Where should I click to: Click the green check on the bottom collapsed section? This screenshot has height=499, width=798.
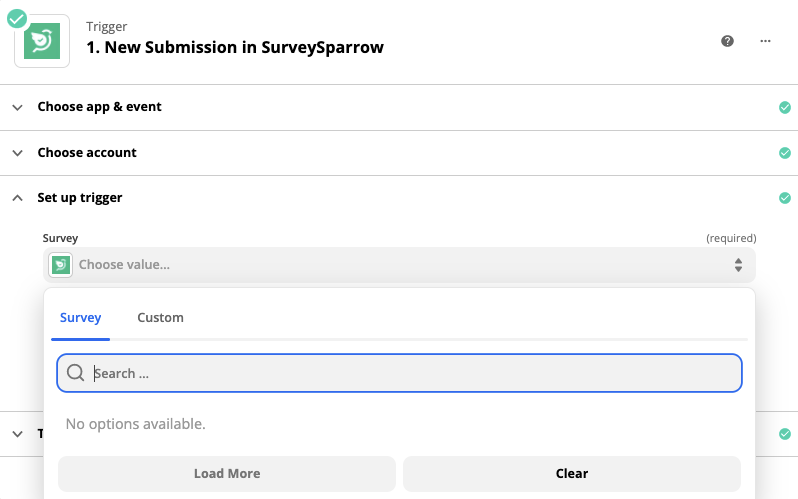coord(785,434)
